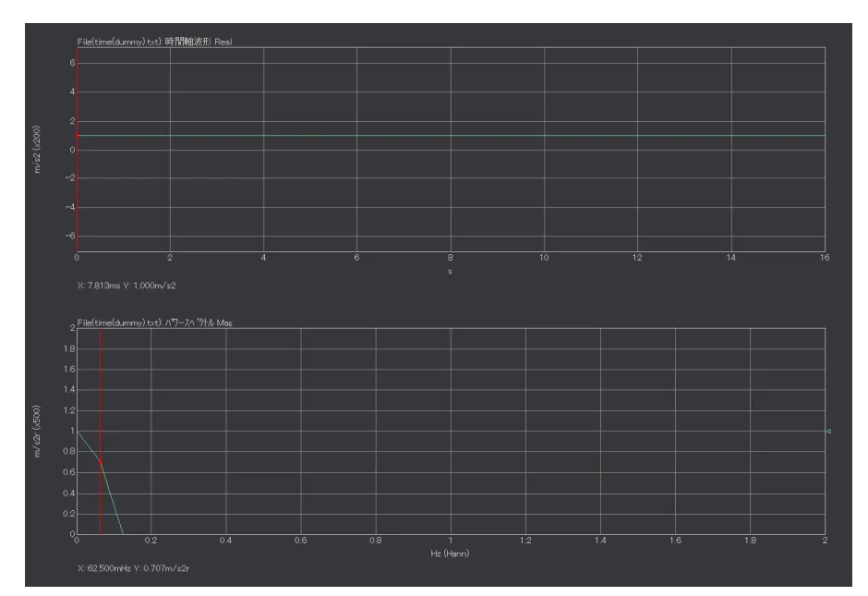868x596 pixels.
Task: Click the power spectrum graph title ending Mag
Action: pos(154,322)
